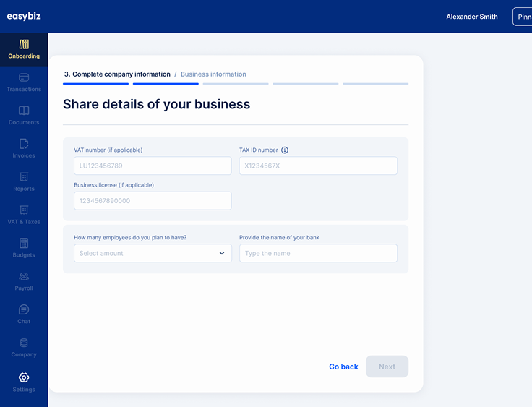Click the Go back link

(343, 367)
